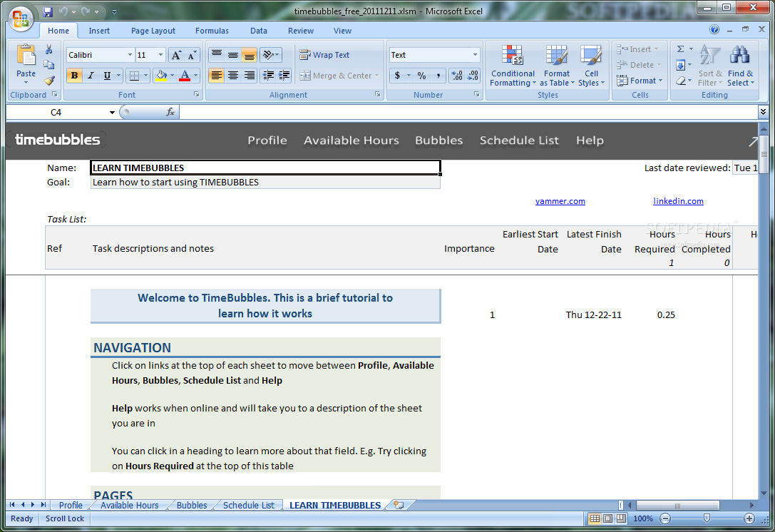Click Schedule List in timebubbles header

tap(519, 140)
